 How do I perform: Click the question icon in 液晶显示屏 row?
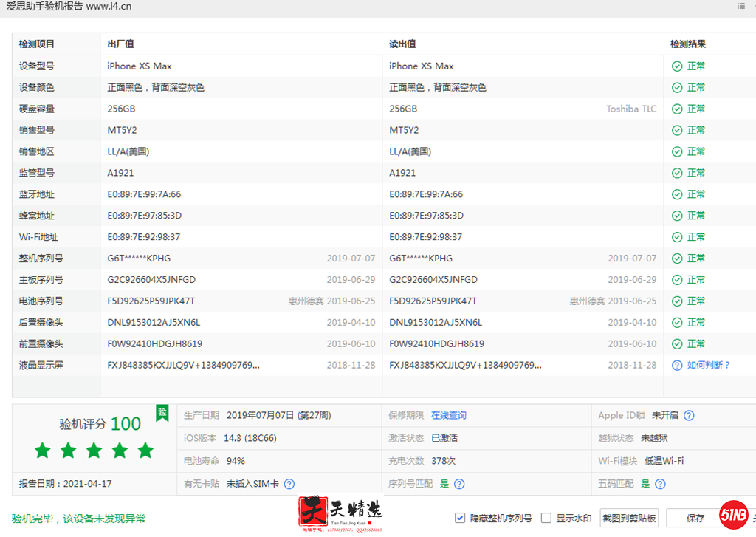click(677, 365)
